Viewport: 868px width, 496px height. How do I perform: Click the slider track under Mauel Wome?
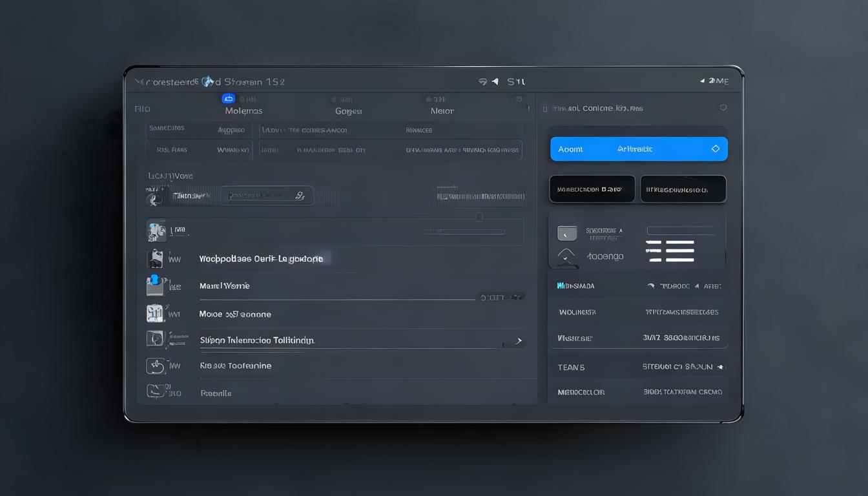[336, 300]
